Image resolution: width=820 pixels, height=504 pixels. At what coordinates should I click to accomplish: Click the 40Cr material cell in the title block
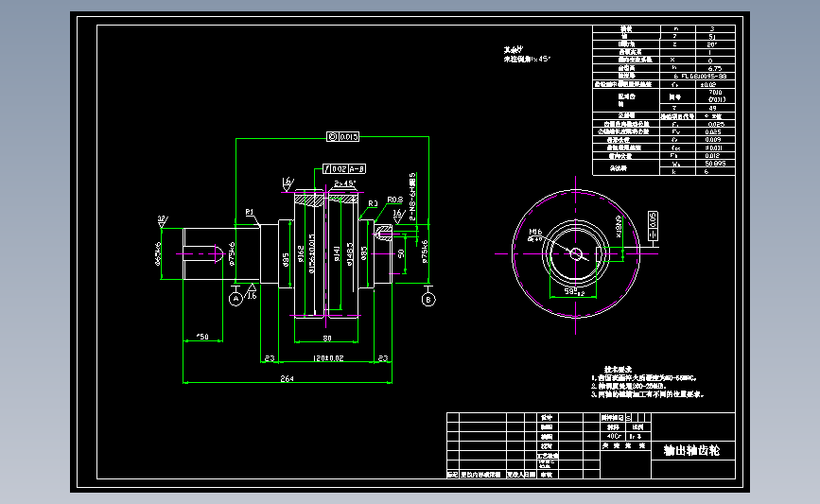click(x=614, y=436)
